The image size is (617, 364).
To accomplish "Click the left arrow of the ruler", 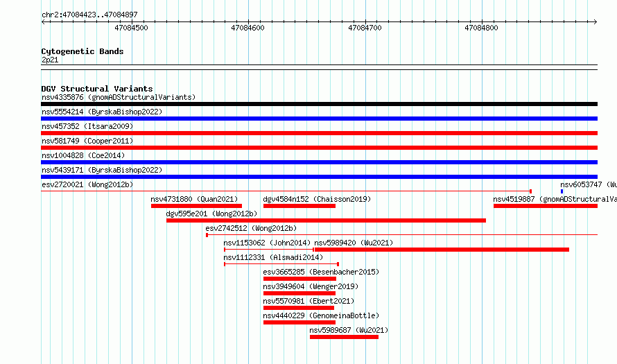I will (x=43, y=21).
